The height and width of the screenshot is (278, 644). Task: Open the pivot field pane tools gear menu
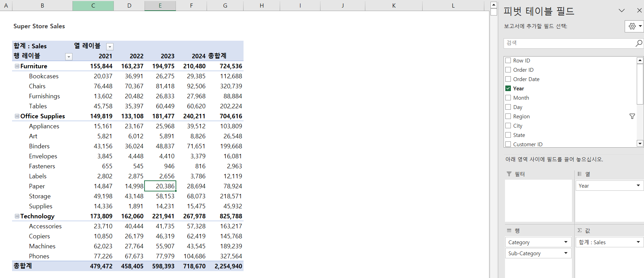point(635,26)
